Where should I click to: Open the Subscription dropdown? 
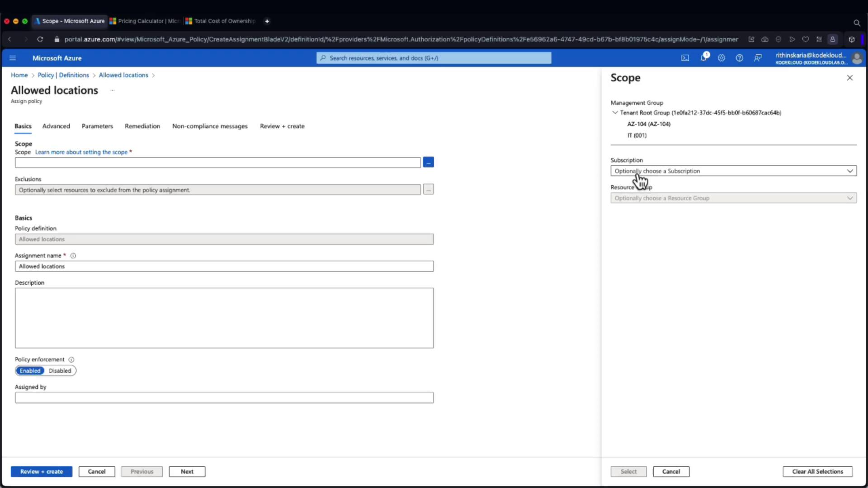[x=733, y=171]
